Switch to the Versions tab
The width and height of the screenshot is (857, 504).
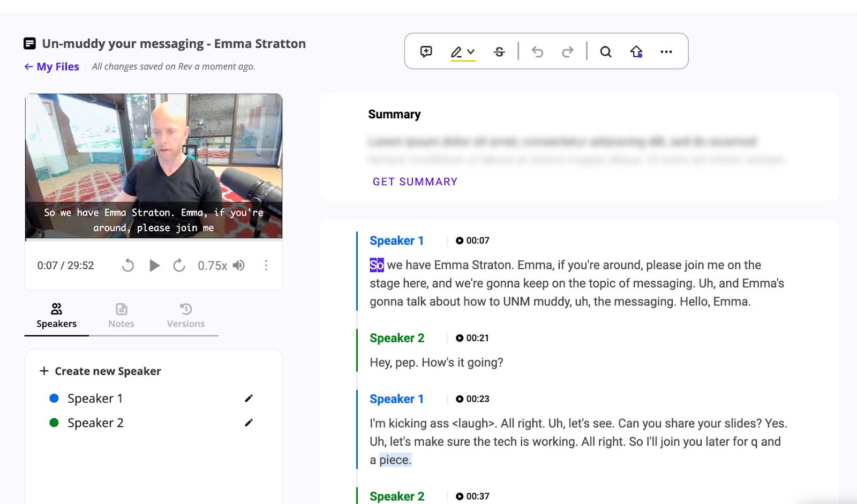(186, 316)
